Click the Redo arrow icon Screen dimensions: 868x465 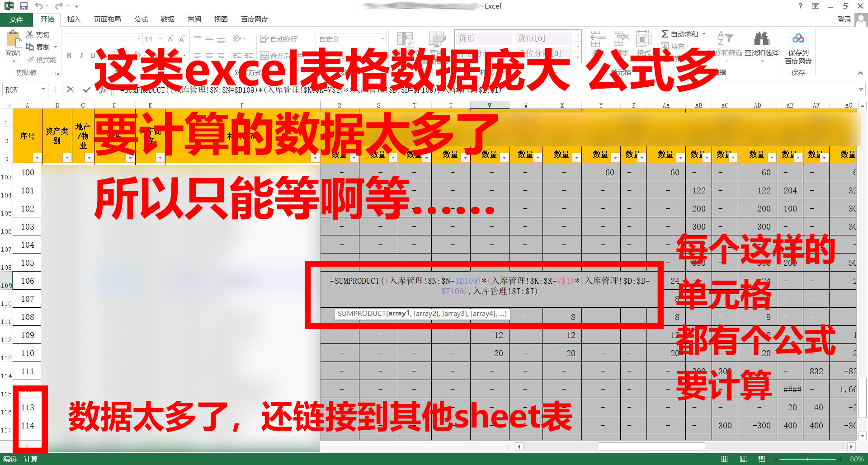coord(59,6)
